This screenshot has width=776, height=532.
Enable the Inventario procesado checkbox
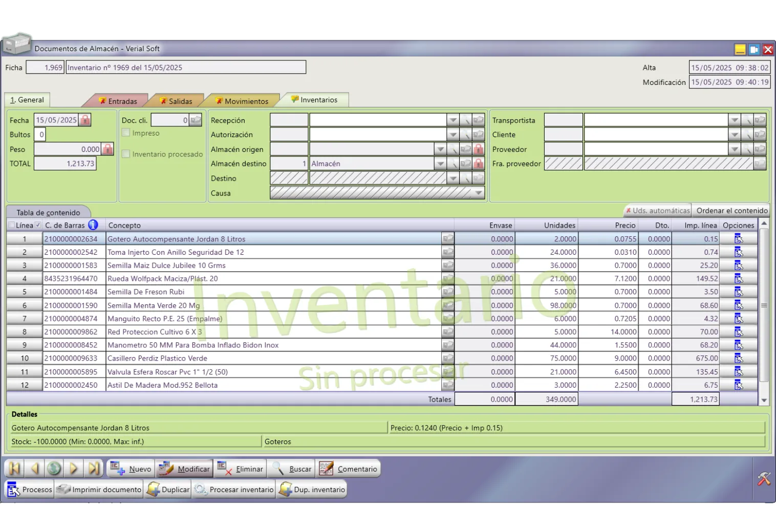tap(126, 154)
